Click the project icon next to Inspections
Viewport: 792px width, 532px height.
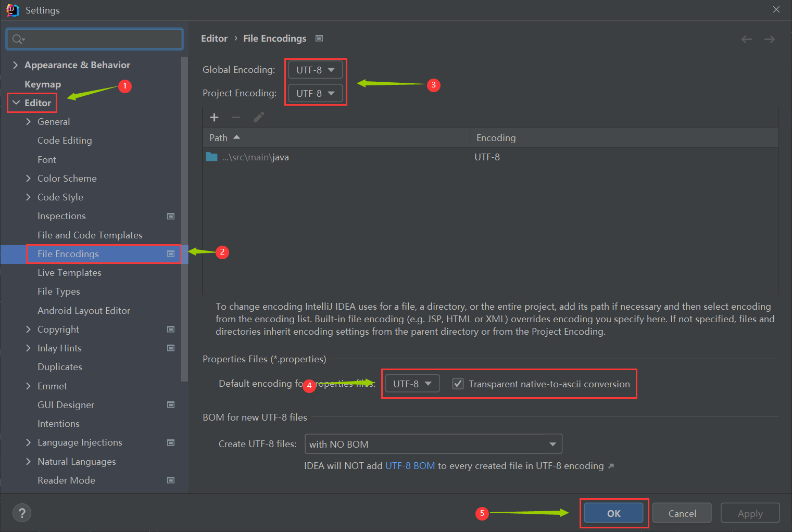(x=171, y=216)
